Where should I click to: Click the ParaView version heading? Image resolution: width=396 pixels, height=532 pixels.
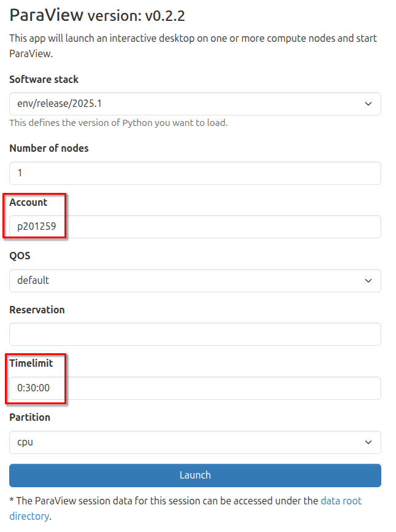click(97, 15)
